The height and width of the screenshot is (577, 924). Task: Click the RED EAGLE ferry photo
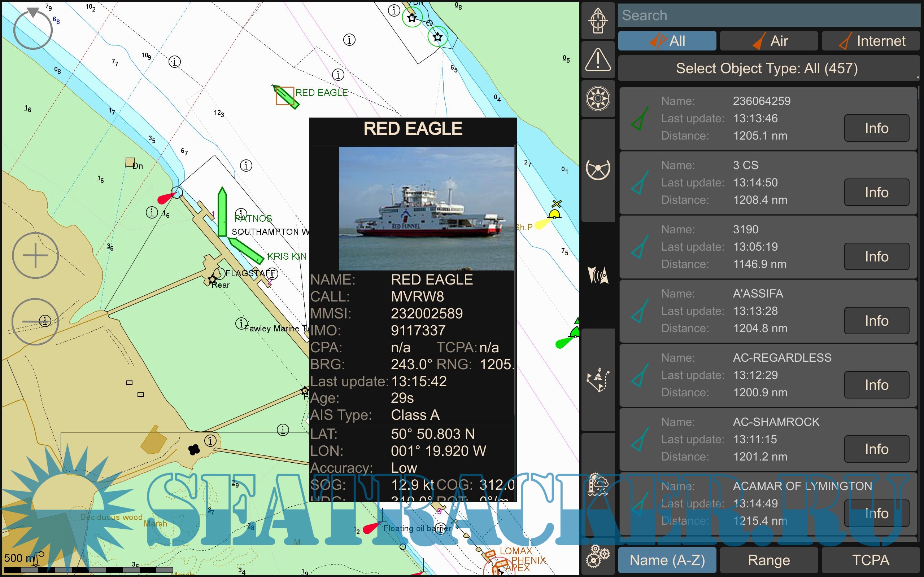[427, 208]
